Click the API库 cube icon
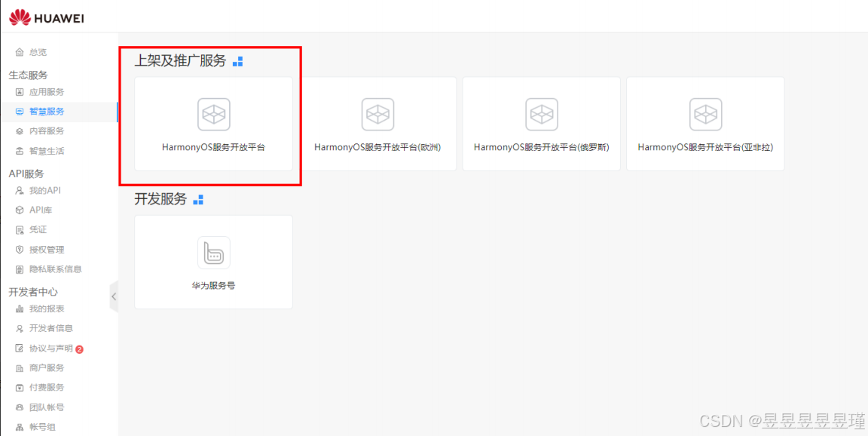Image resolution: width=868 pixels, height=436 pixels. coord(20,210)
